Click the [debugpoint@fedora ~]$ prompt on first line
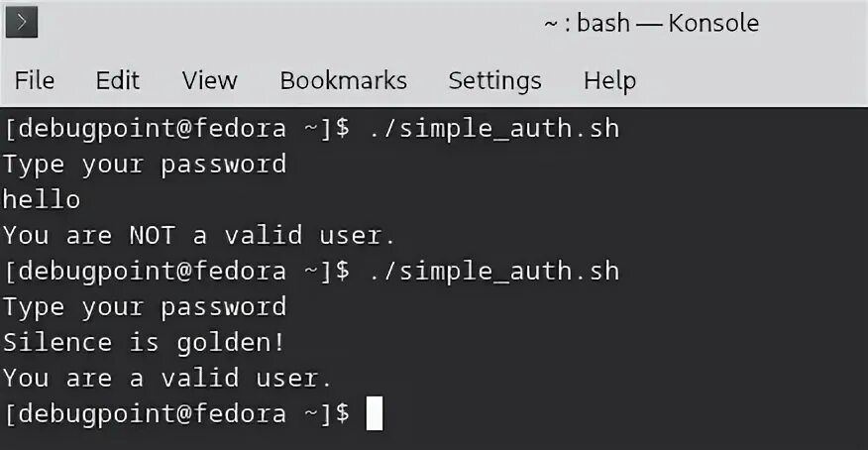Image resolution: width=868 pixels, height=450 pixels. click(x=177, y=129)
